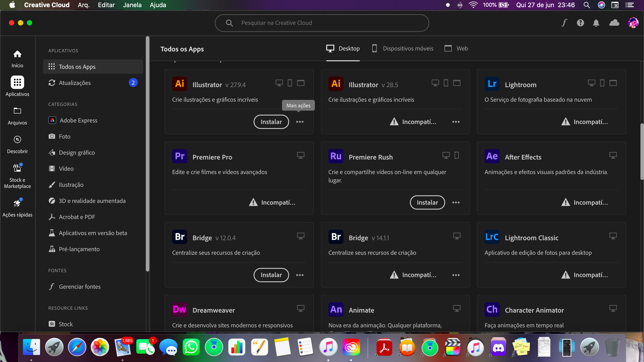Viewport: 644px width, 362px height.
Task: Open Gerenciar fontes
Action: point(79,286)
